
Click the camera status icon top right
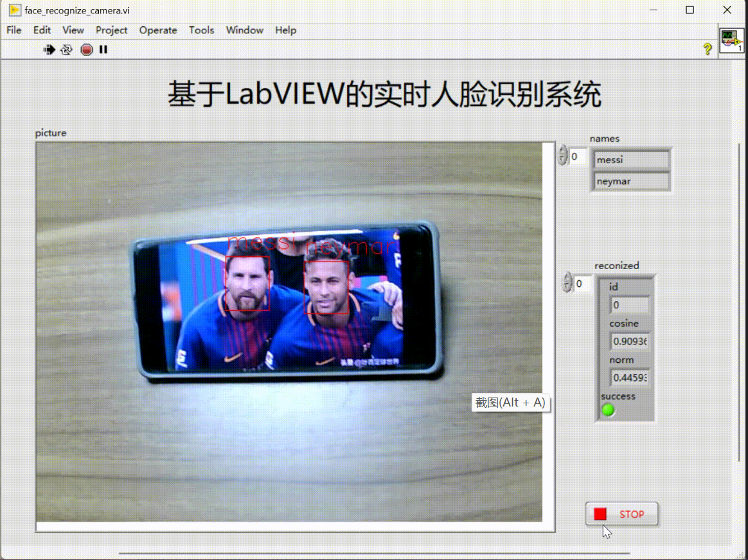coord(731,39)
